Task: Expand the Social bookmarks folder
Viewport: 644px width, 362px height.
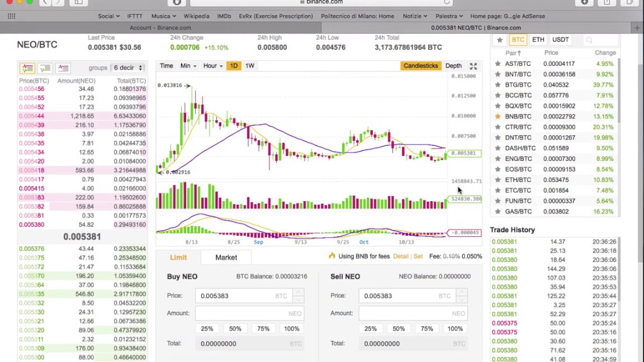Action: coord(109,16)
